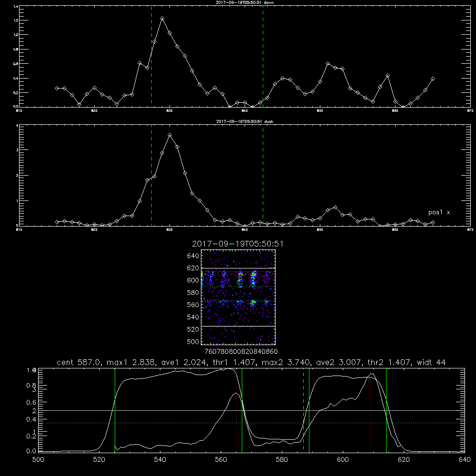Click the '2017-09-19T05:50:51 dawn' plot title
This screenshot has height=476, width=476.
tap(245, 2)
